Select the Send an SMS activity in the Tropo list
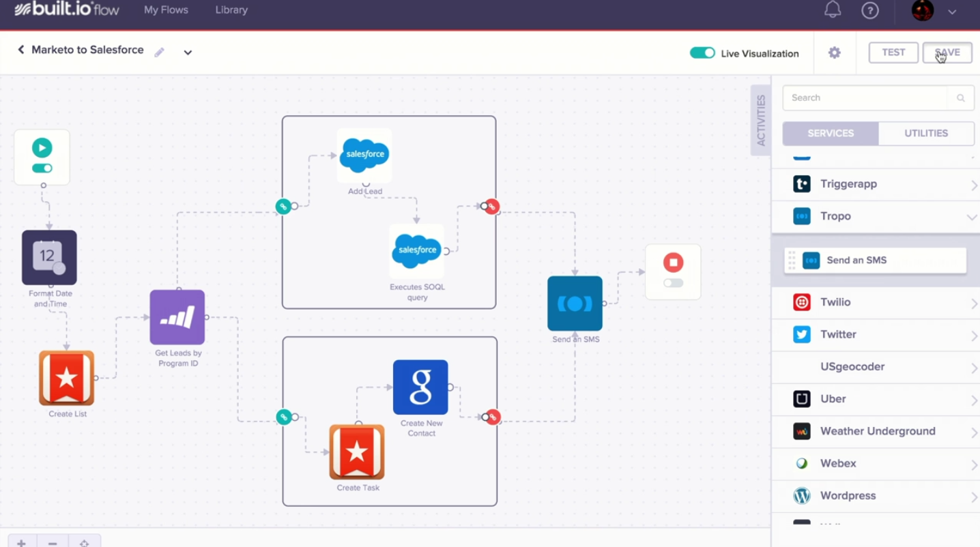The height and width of the screenshot is (547, 980). coord(876,261)
